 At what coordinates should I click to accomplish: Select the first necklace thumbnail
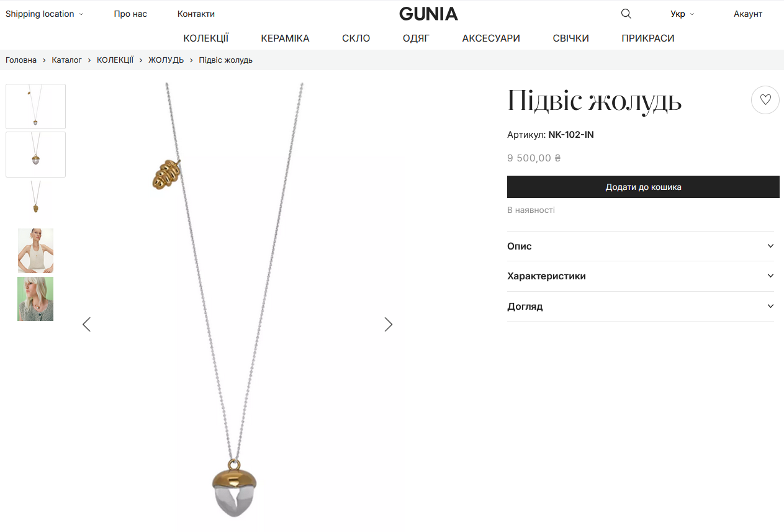pos(35,106)
